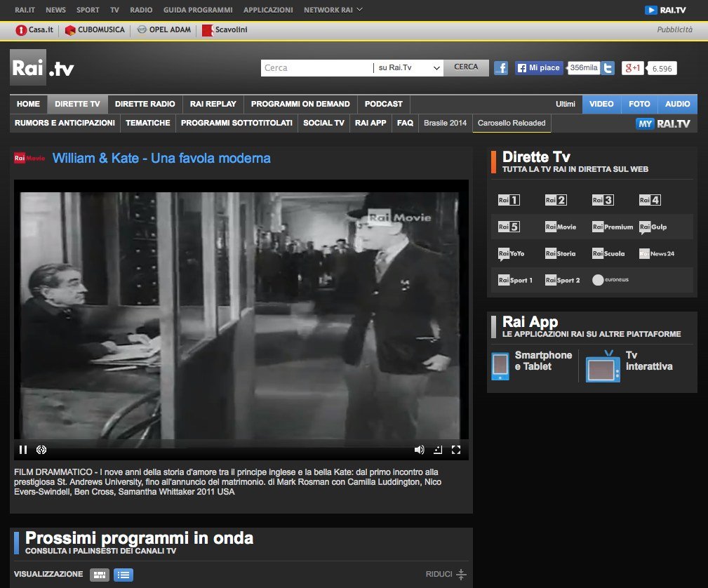Open the Rai.tv logo homepage

click(42, 68)
